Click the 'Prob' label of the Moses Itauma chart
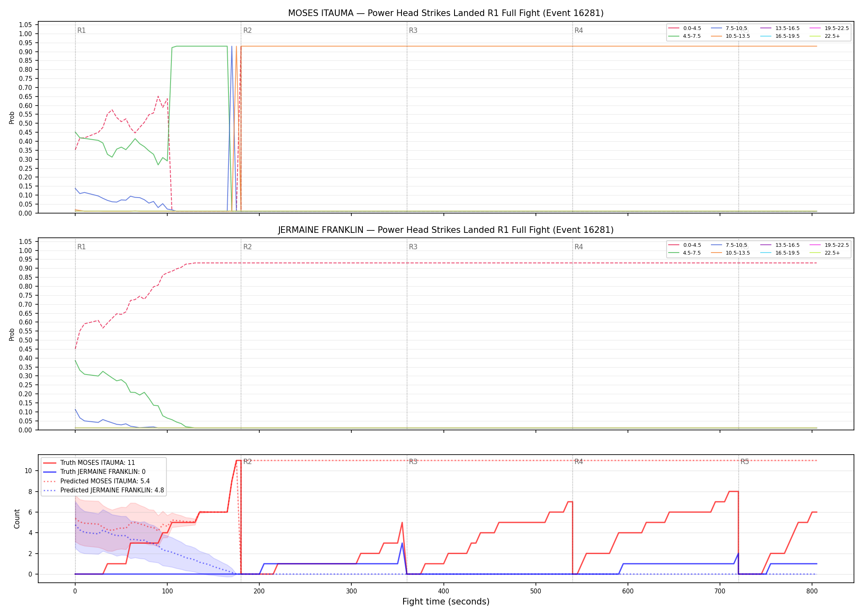This screenshot has width=863, height=616. coord(12,118)
